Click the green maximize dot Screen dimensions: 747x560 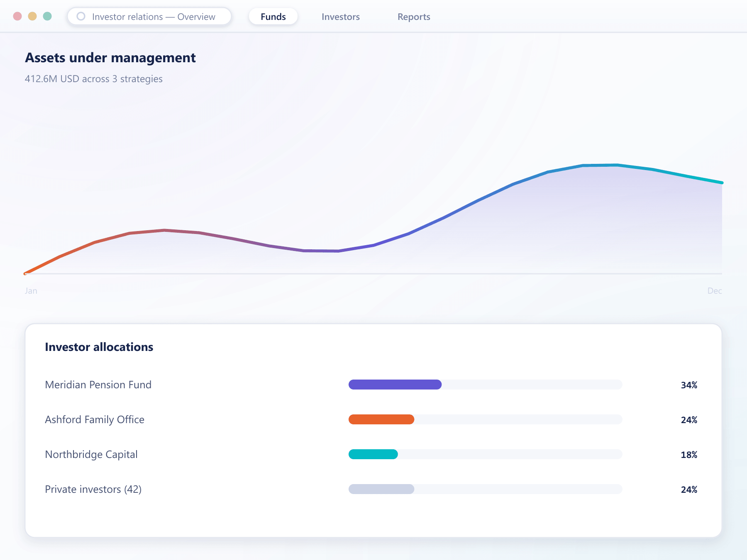(x=47, y=16)
